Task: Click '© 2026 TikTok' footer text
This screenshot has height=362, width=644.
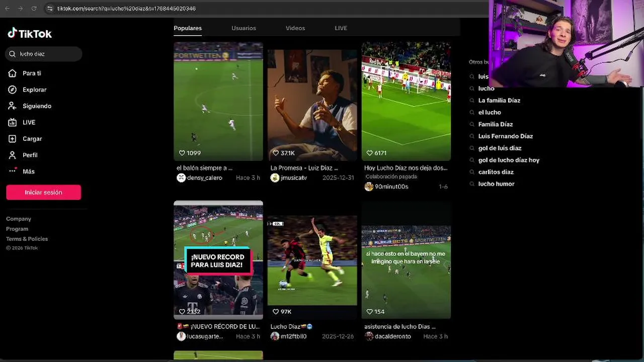Action: coord(22,248)
